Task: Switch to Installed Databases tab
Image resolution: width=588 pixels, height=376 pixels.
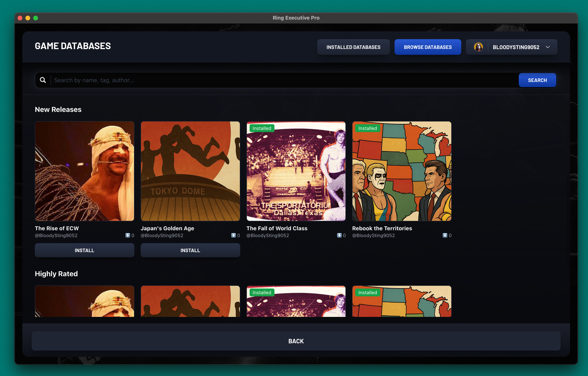Action: [x=353, y=47]
